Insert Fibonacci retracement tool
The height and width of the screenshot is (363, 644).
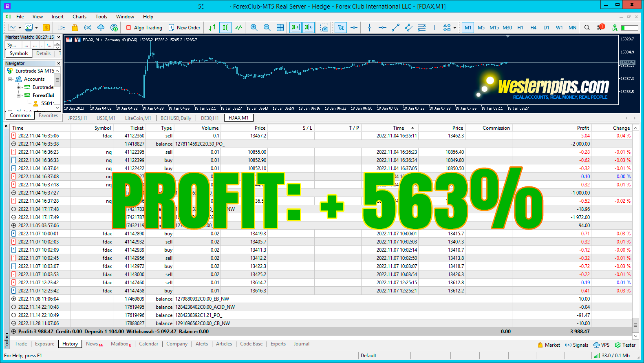(x=421, y=28)
